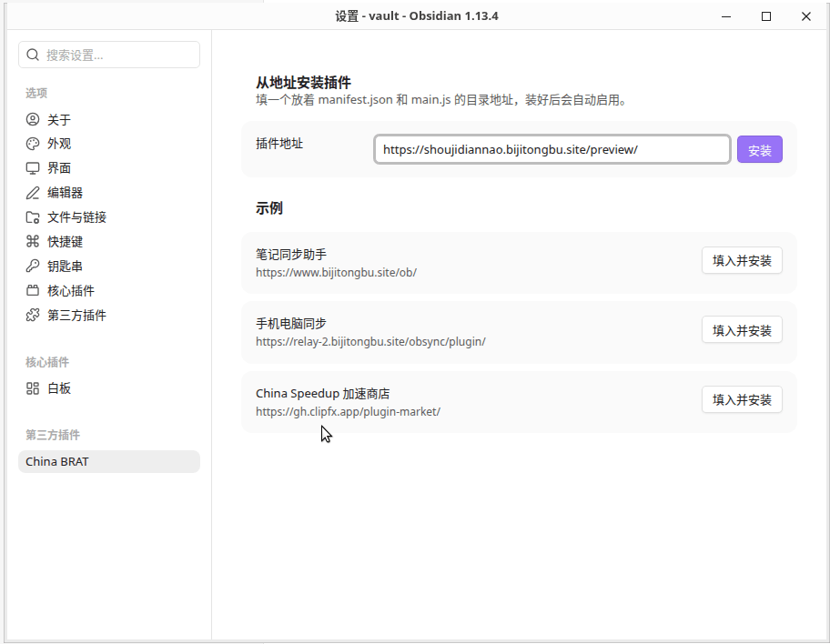Click the 手机电脑同步 example title

coord(291,324)
